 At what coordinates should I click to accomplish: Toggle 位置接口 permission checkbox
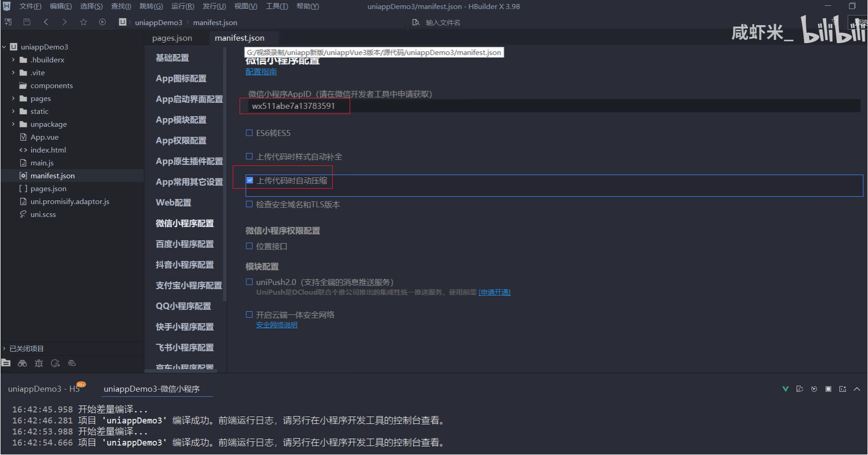click(249, 246)
